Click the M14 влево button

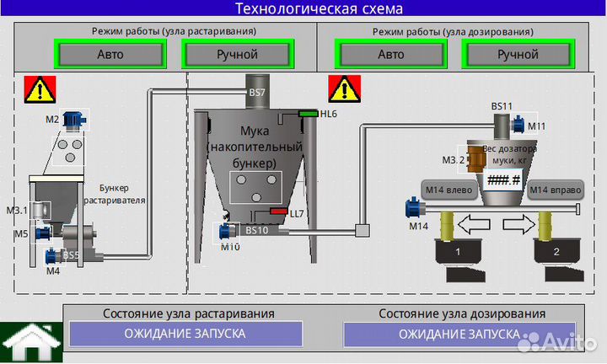[449, 190]
